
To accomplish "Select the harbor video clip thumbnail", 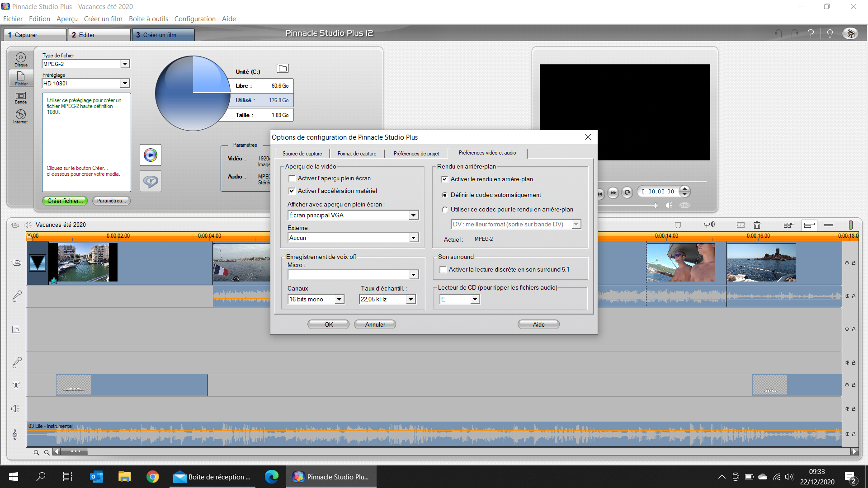I will click(x=83, y=263).
